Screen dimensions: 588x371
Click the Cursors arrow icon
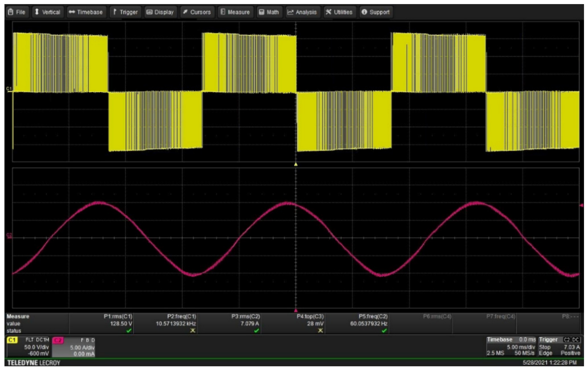(185, 12)
